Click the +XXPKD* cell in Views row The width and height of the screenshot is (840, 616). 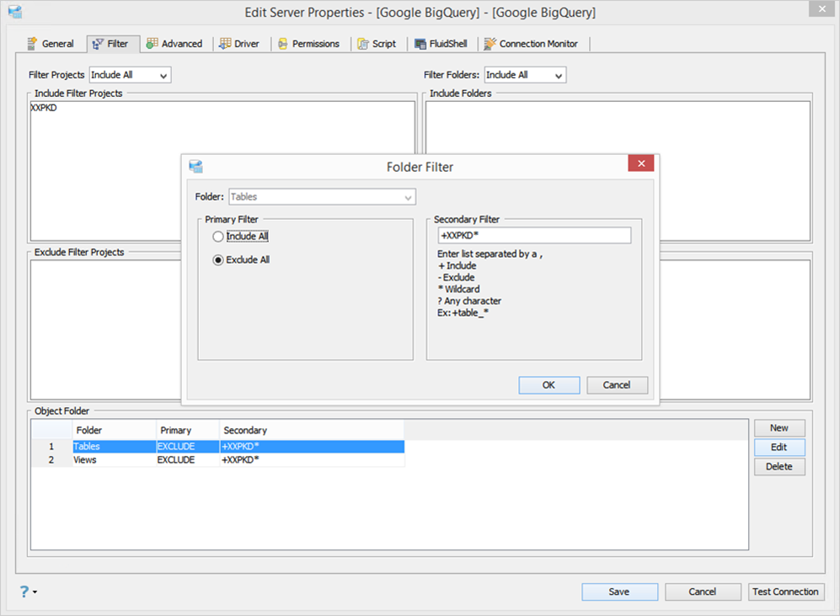(x=312, y=460)
